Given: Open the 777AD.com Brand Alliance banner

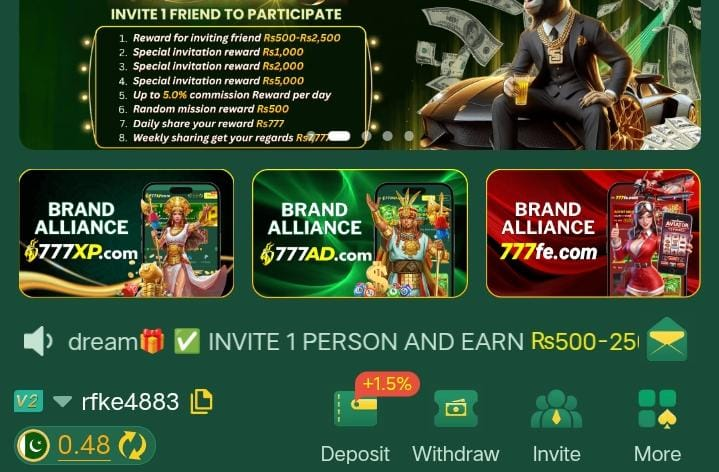Looking at the screenshot, I should 360,233.
